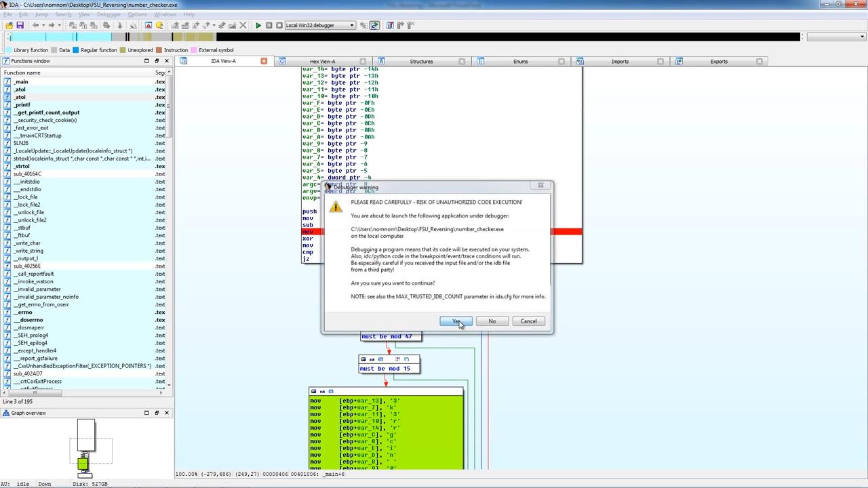This screenshot has height=488, width=868.
Task: Close the Debugger warning dialog with X
Action: tap(540, 185)
